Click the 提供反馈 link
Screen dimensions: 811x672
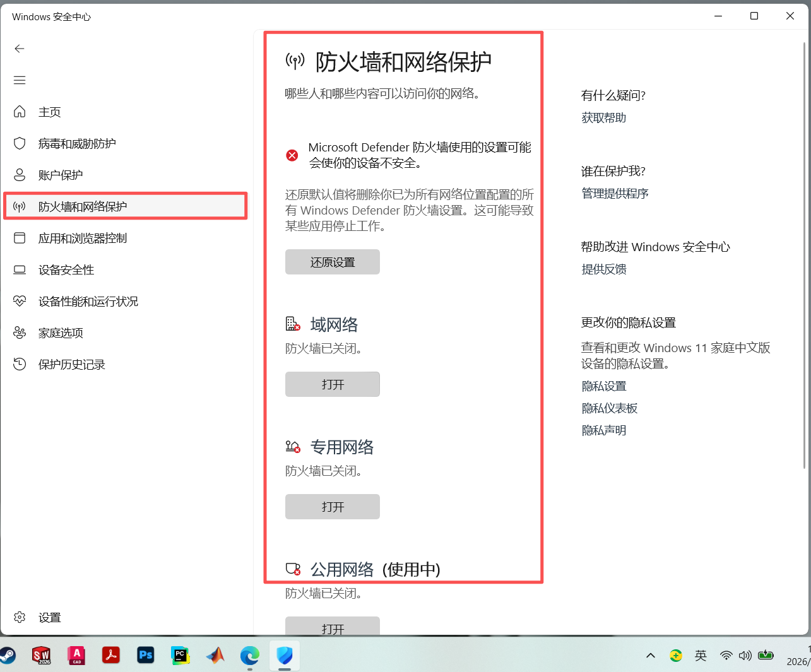(x=604, y=269)
